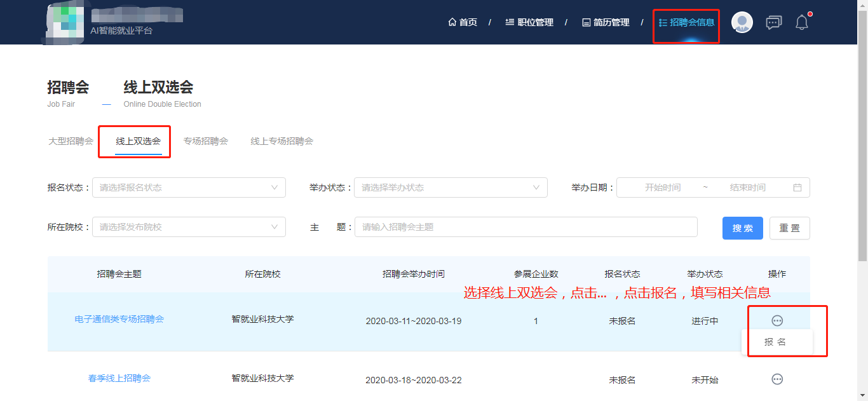868x401 pixels.
Task: Click the 招聘会主题 input field
Action: coord(526,227)
